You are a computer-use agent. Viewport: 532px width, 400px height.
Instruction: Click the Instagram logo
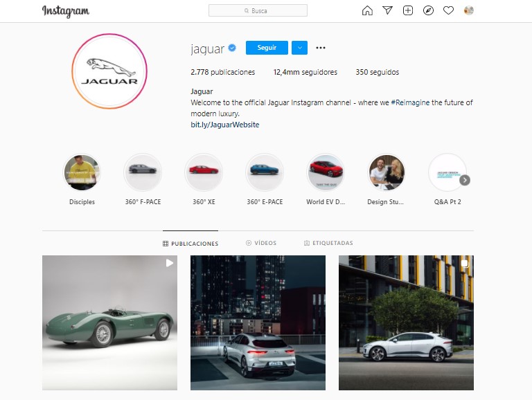pos(66,11)
